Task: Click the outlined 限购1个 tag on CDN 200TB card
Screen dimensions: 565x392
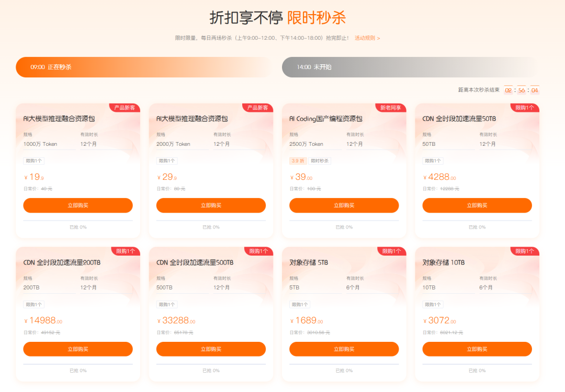Action: coord(34,305)
